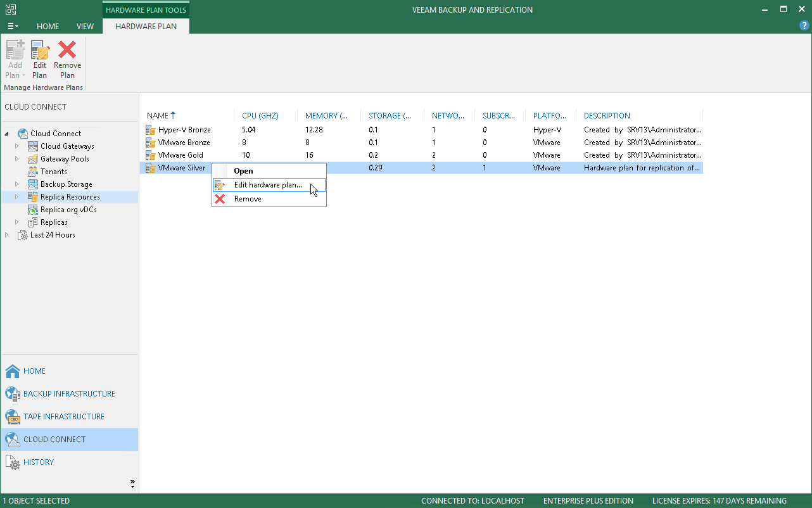Open the Backup Infrastructure pane
This screenshot has width=812, height=508.
pos(70,394)
